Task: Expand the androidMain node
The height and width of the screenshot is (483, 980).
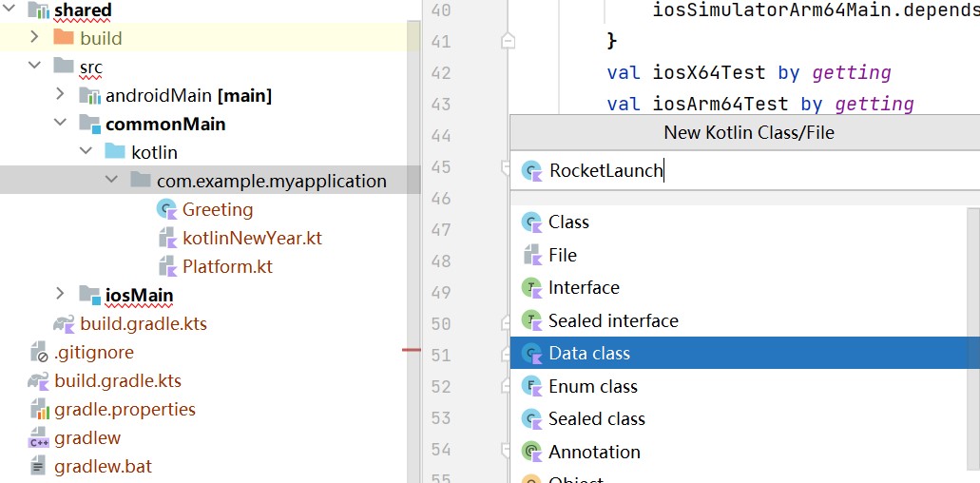Action: [x=60, y=94]
